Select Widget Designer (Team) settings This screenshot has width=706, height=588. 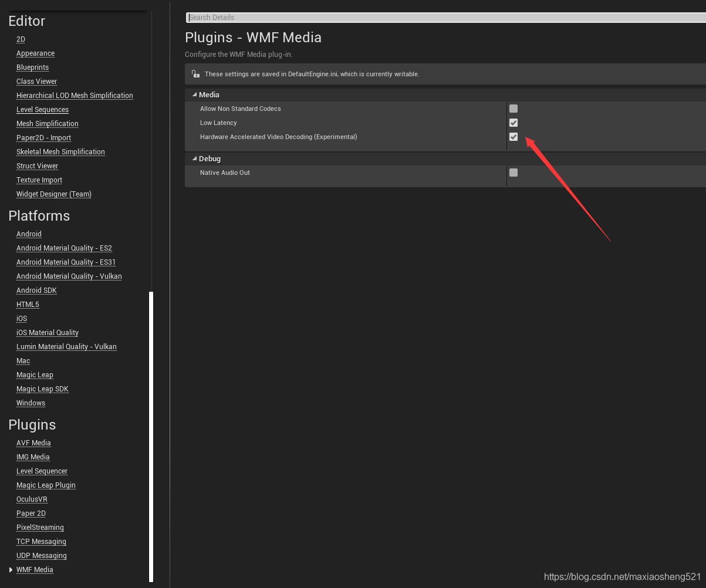tap(54, 194)
